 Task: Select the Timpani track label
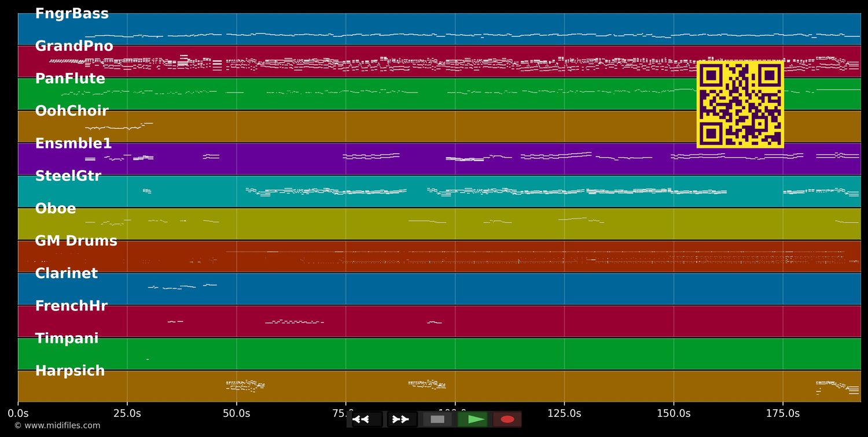tap(67, 338)
